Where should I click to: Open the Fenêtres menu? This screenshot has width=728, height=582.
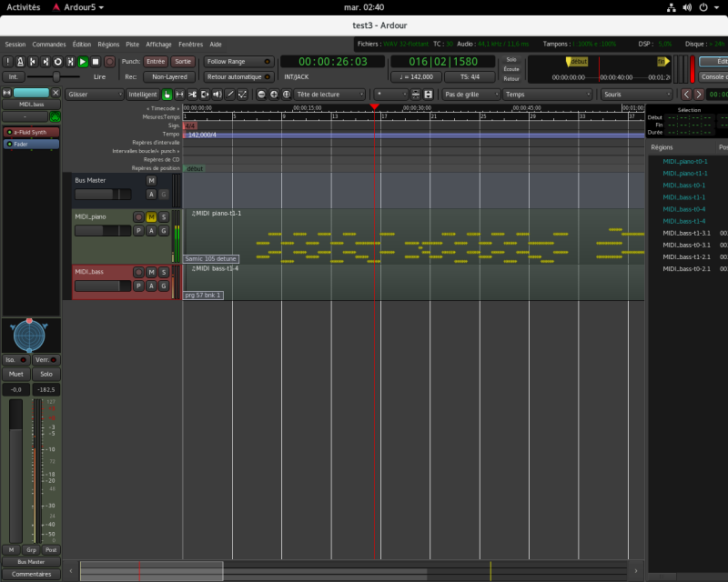click(190, 44)
